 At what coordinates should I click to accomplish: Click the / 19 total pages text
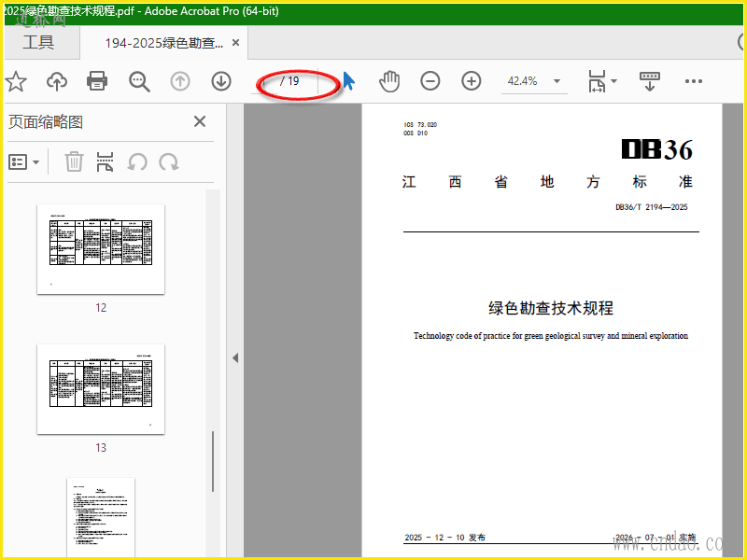(289, 81)
